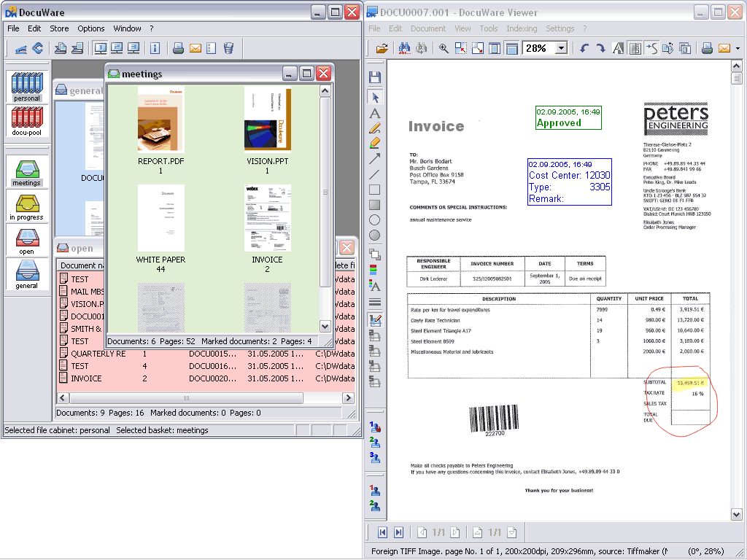747x560 pixels.
Task: Open the Edit menu in DocuWare window
Action: click(34, 28)
